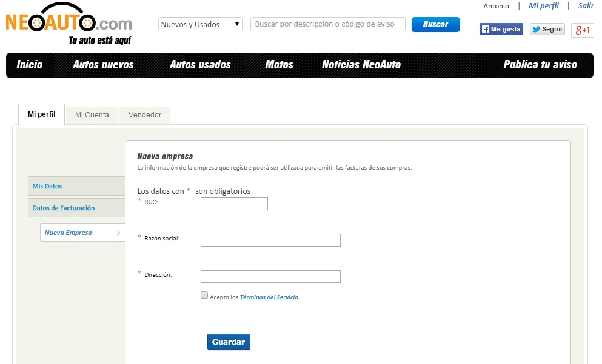Open the Nuevos y Usados dropdown
The height and width of the screenshot is (364, 602).
pos(201,25)
